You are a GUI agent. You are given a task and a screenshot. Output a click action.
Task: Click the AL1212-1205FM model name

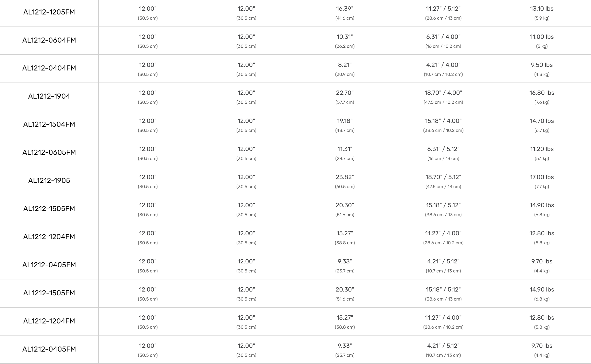point(49,12)
